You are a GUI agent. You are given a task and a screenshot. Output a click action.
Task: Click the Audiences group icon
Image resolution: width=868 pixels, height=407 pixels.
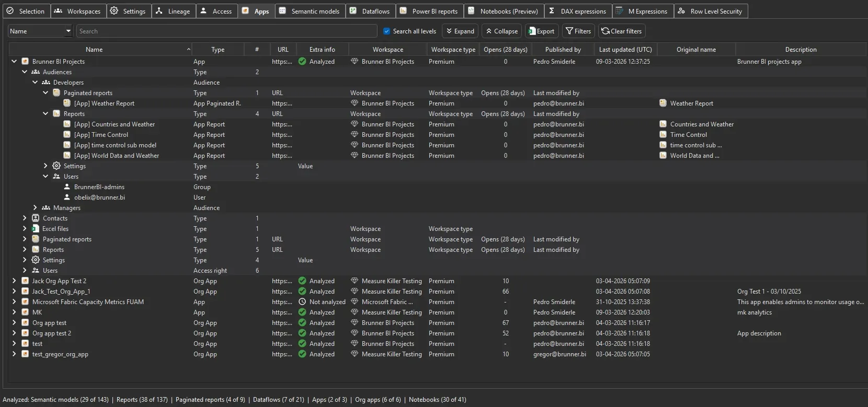(36, 72)
